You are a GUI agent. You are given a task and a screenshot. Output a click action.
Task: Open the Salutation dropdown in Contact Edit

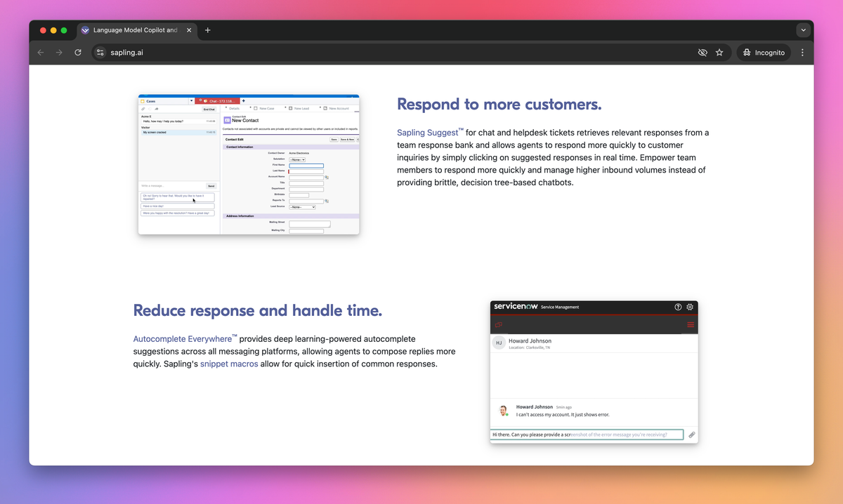(297, 160)
